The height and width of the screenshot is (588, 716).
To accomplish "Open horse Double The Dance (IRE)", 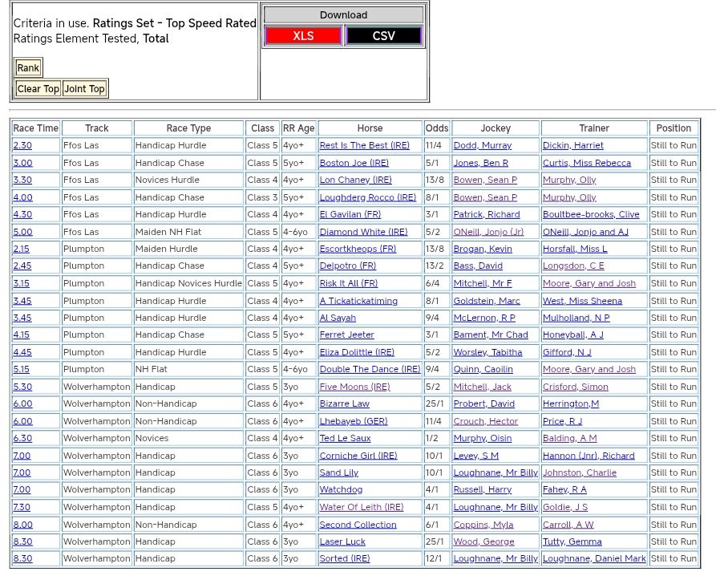I will [x=370, y=370].
